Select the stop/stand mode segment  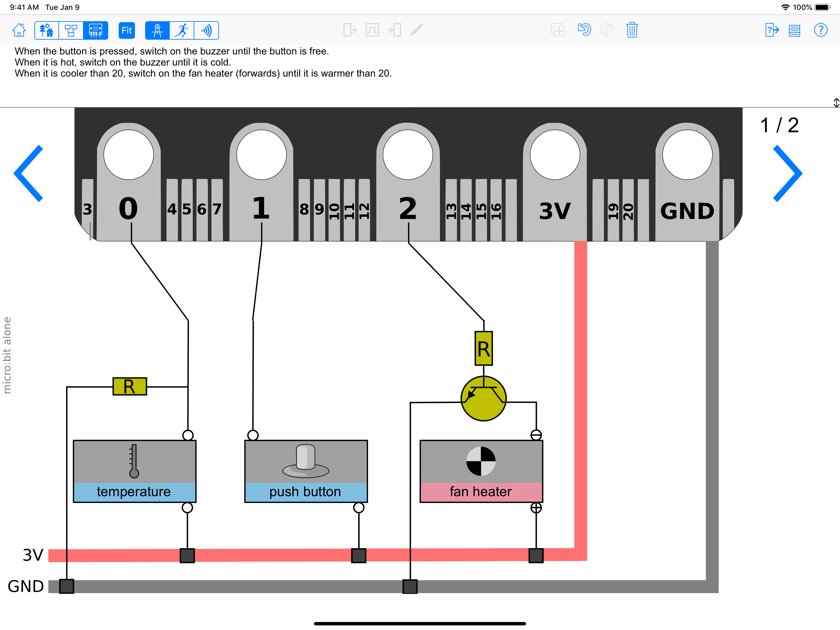click(157, 30)
